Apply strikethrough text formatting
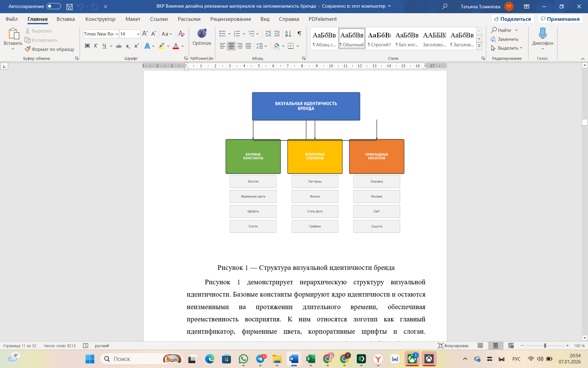 pyautogui.click(x=119, y=46)
